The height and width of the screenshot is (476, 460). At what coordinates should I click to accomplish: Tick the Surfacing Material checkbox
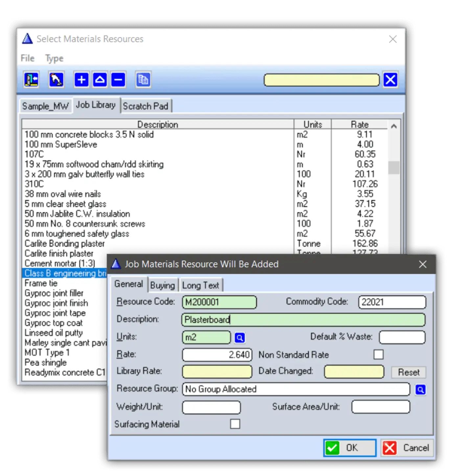pos(235,424)
